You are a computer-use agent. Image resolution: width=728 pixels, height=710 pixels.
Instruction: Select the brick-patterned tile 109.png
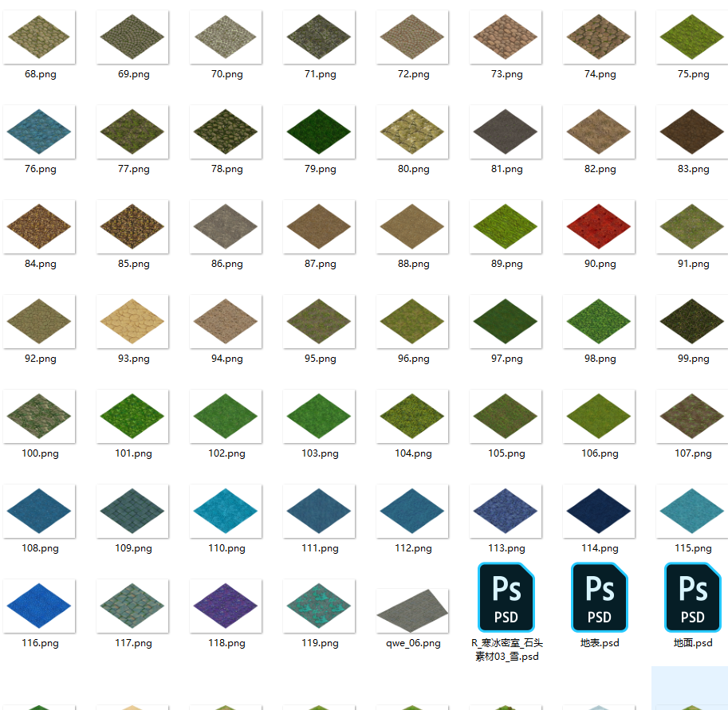point(133,511)
